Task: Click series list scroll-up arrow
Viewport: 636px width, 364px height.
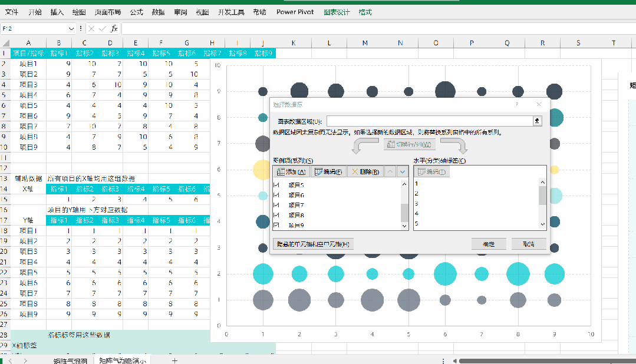Action: tap(404, 184)
